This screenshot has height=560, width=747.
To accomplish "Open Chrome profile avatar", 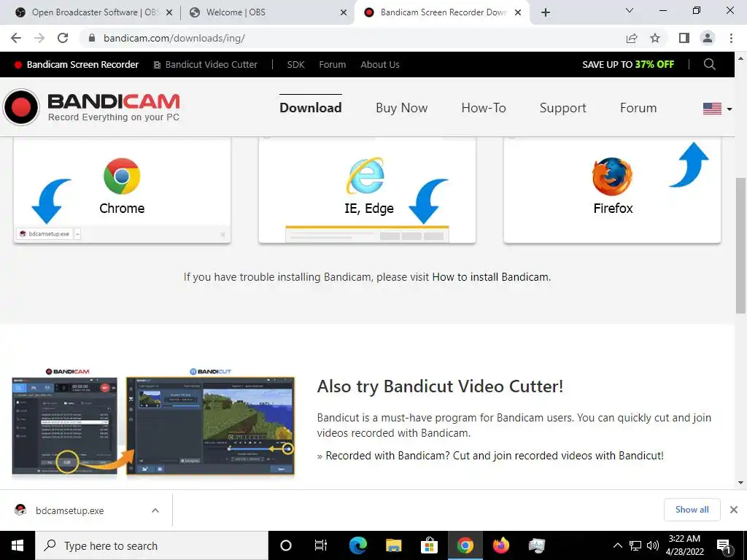I will [x=708, y=38].
